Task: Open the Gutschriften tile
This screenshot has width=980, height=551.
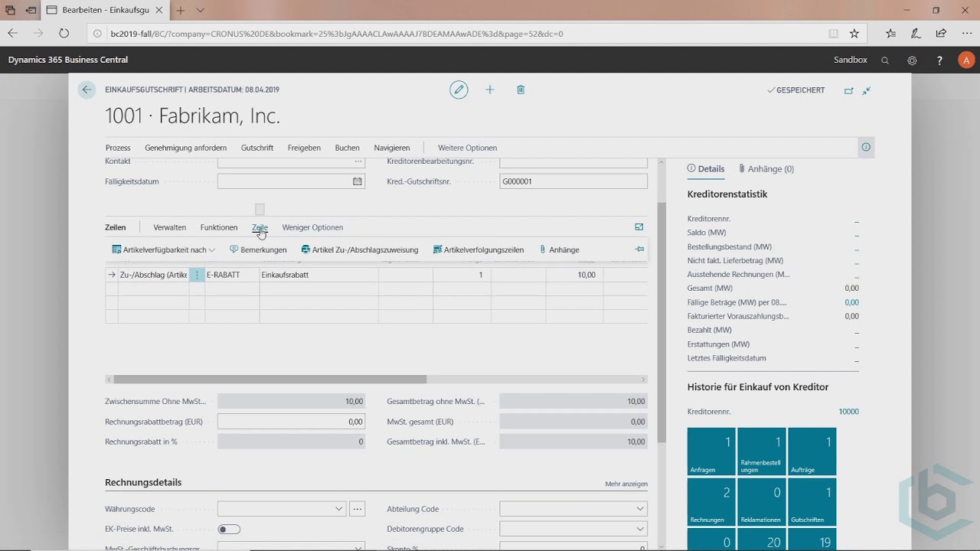Action: pyautogui.click(x=812, y=502)
